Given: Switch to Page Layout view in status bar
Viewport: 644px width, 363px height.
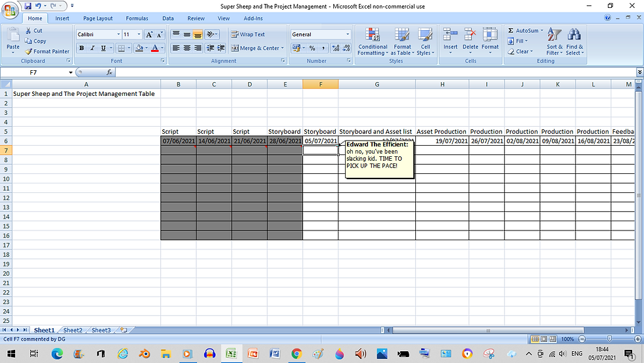Looking at the screenshot, I should coord(544,339).
